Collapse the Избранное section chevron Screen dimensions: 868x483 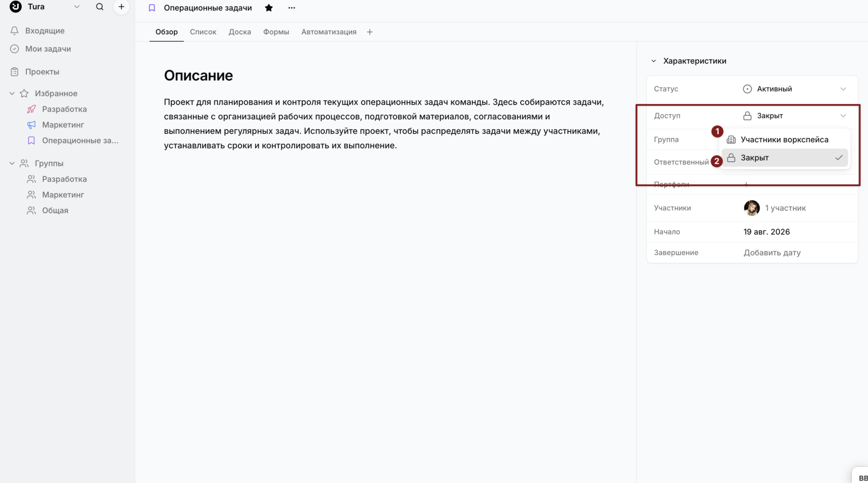pos(12,93)
